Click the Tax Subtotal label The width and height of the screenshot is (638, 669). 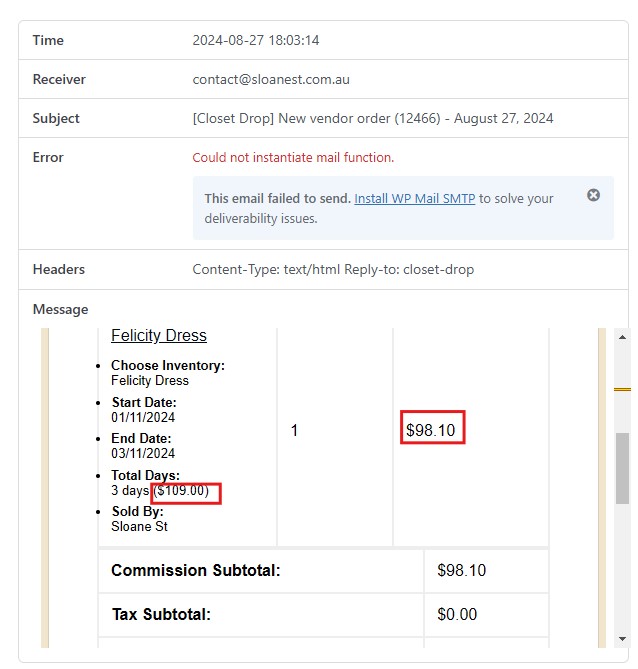click(x=161, y=615)
